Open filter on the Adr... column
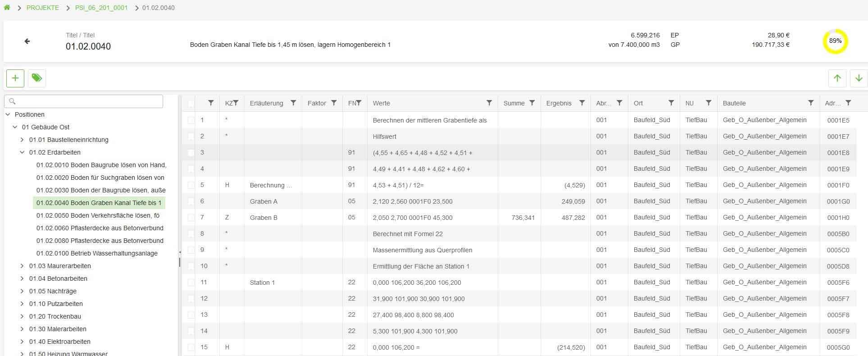Viewport: 868px width, 356px height. (848, 103)
